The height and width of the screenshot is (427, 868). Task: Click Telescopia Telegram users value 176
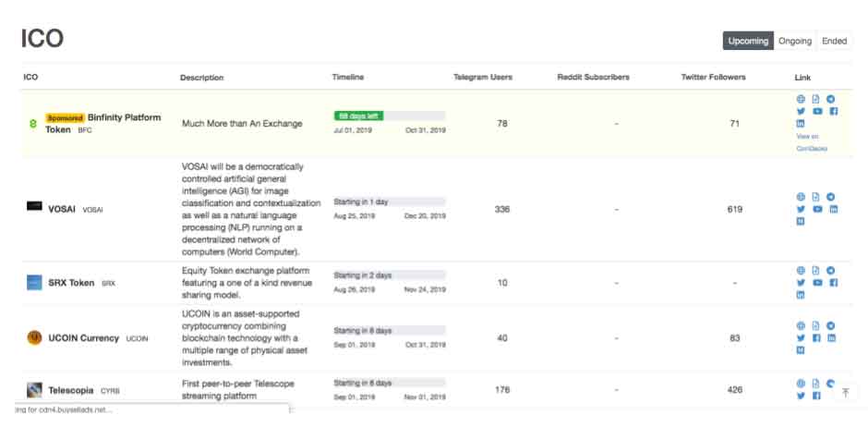502,390
